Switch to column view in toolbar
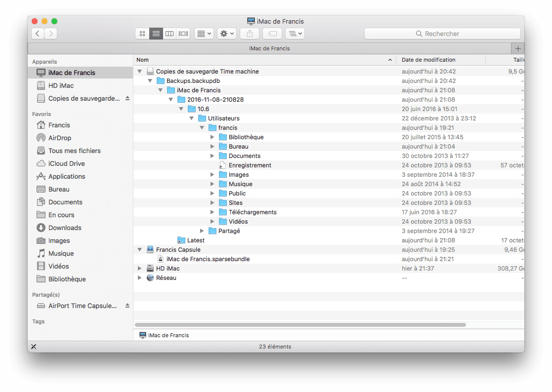Viewport: 552px width, 392px height. point(170,34)
